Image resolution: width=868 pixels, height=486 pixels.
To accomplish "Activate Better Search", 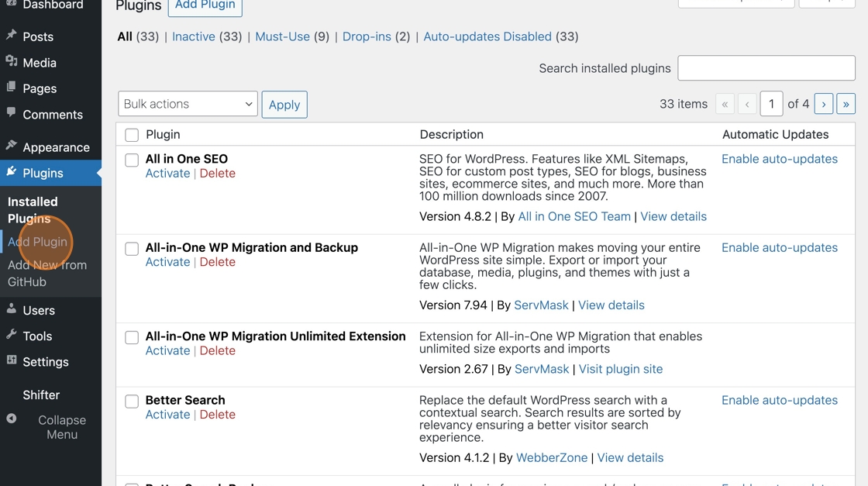I will click(x=167, y=415).
